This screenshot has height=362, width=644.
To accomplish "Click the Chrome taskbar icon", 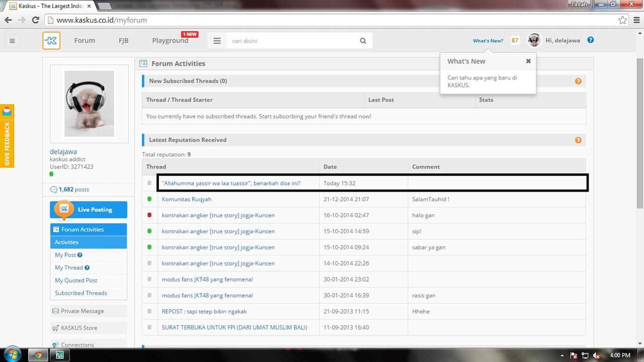I will click(38, 355).
